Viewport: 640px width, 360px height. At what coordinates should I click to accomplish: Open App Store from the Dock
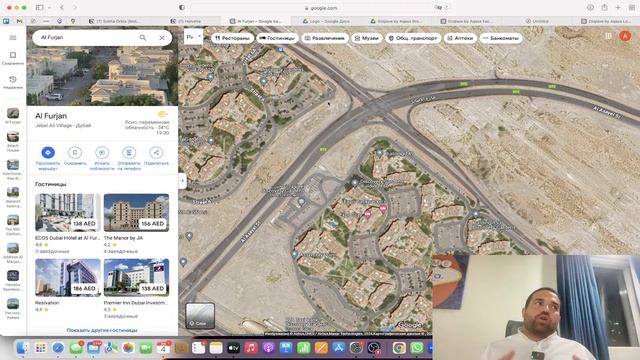(338, 348)
